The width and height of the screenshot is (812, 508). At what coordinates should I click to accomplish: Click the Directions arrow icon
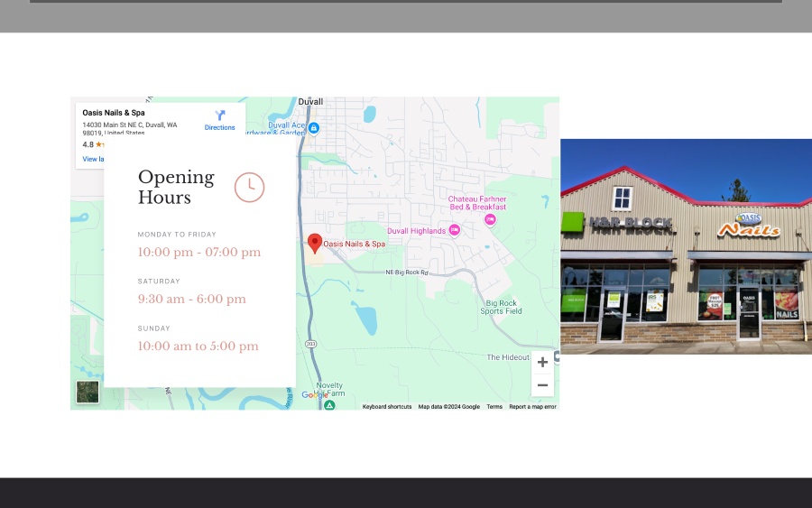[x=219, y=115]
